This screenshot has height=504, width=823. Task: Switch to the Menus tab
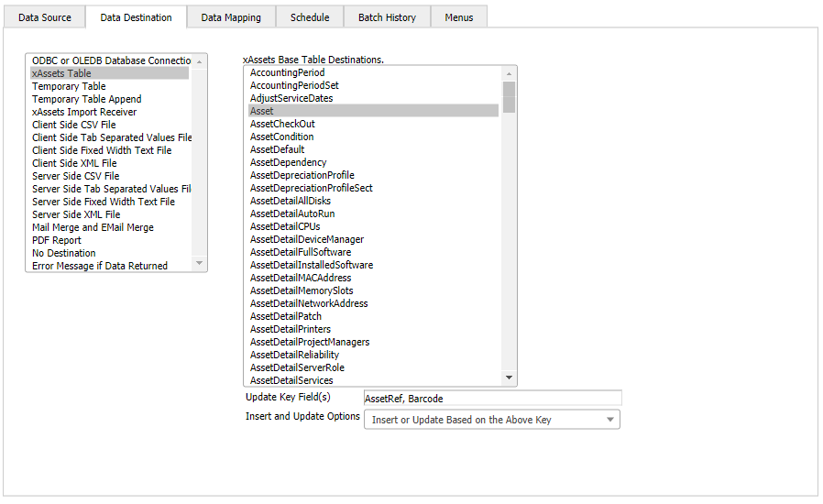[459, 17]
